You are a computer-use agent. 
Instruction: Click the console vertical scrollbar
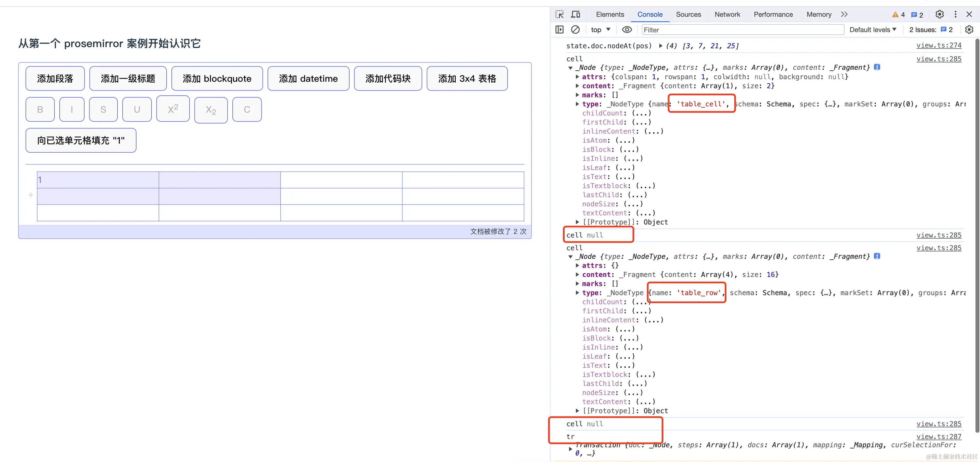[977, 236]
